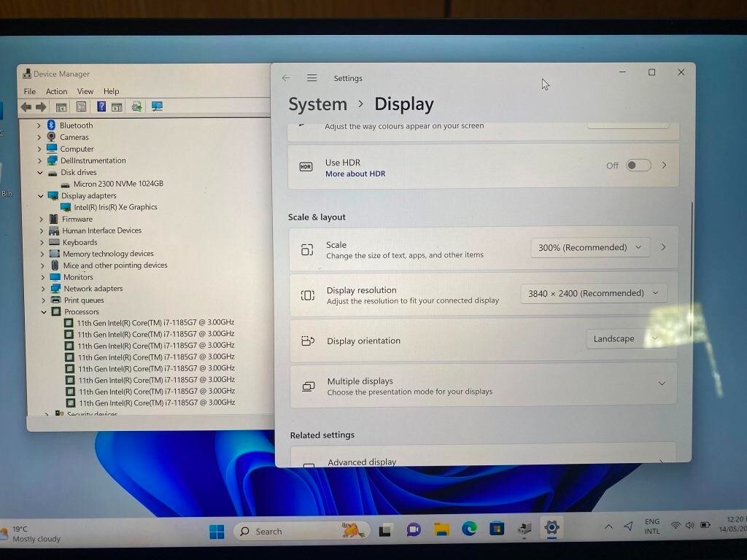Launch Microsoft Edge from the taskbar

click(469, 529)
